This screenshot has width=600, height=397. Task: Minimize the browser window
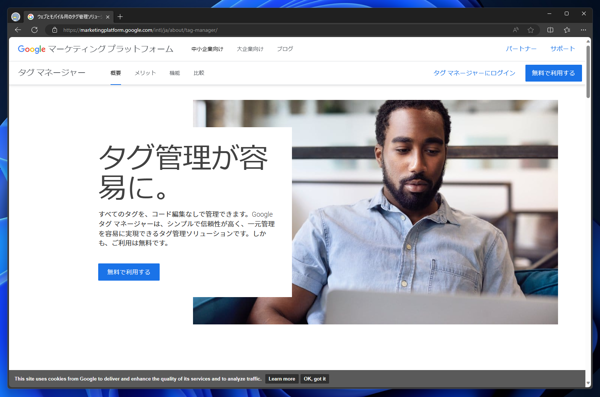[549, 13]
